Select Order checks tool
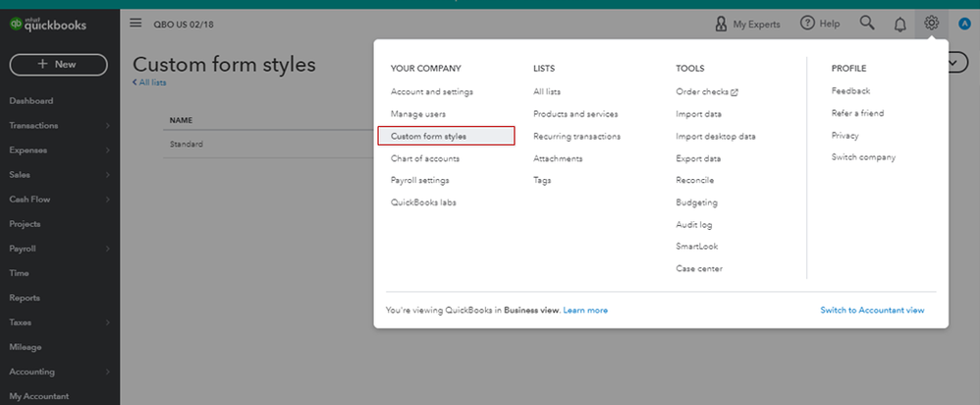 [702, 91]
